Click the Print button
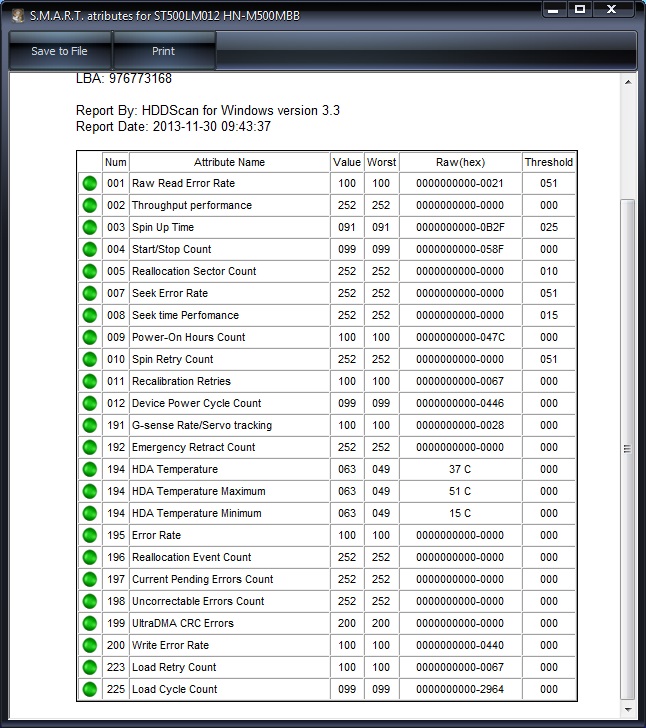 point(163,51)
